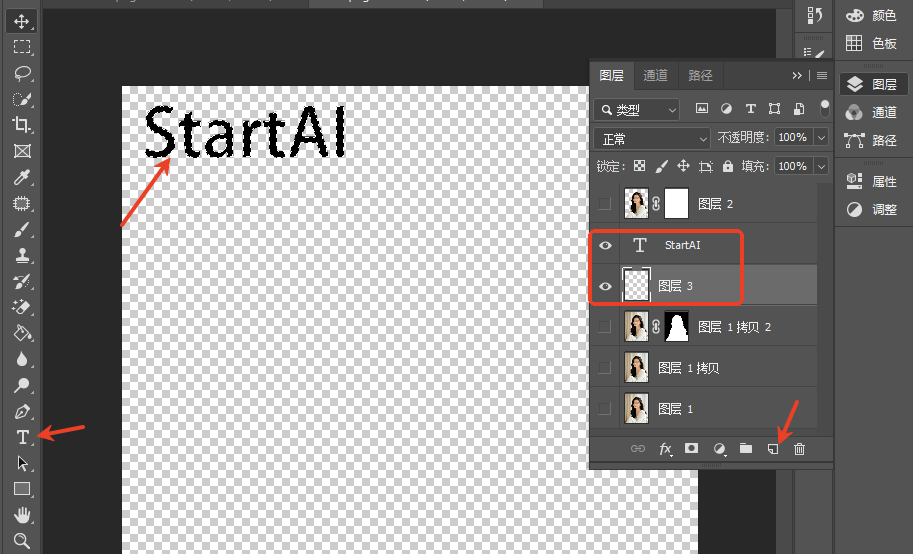Toggle lock transparent pixels
The width and height of the screenshot is (913, 554).
[x=639, y=166]
